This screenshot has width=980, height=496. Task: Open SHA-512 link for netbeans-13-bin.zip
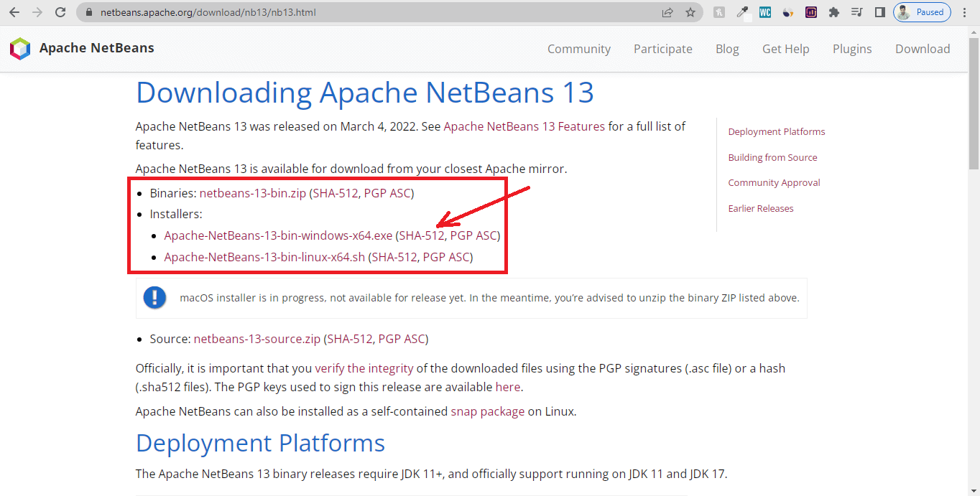pyautogui.click(x=336, y=193)
